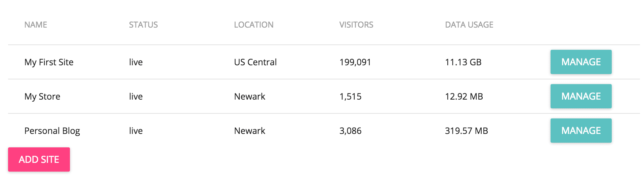
Task: Click the 1,515 visitors count
Action: click(x=350, y=97)
